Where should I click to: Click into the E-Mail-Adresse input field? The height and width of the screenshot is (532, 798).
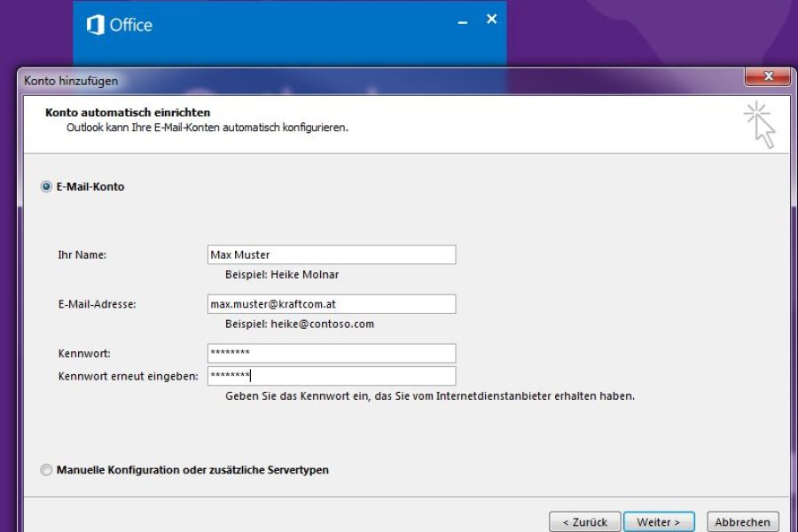point(331,304)
